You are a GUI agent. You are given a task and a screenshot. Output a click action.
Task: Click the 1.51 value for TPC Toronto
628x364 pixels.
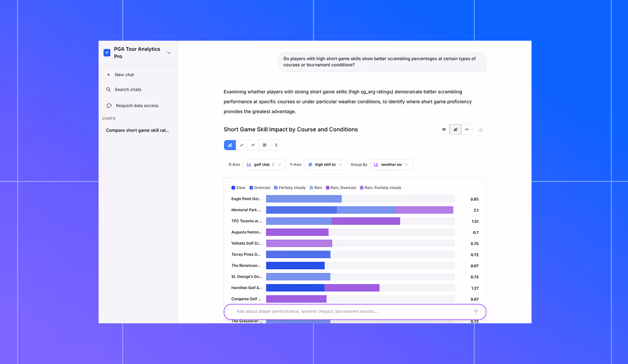point(475,222)
